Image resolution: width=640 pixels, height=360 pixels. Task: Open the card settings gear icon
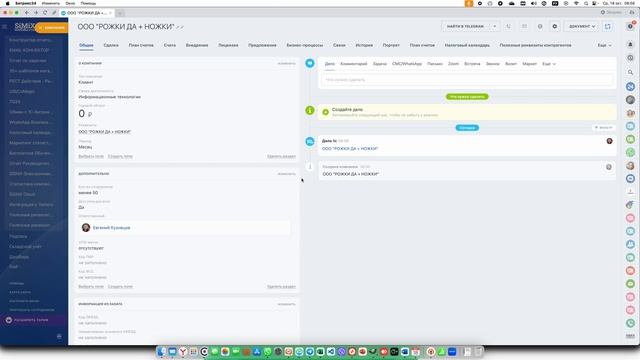(555, 27)
